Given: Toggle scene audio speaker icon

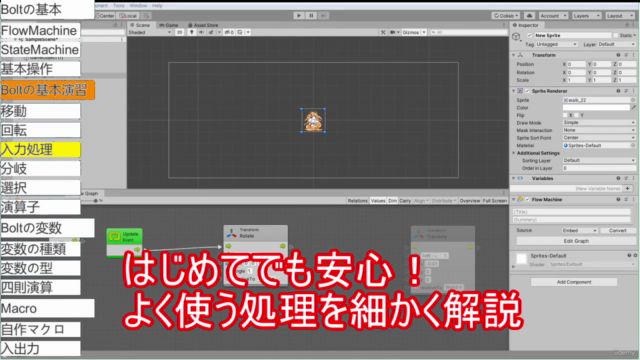Looking at the screenshot, I should (201, 32).
